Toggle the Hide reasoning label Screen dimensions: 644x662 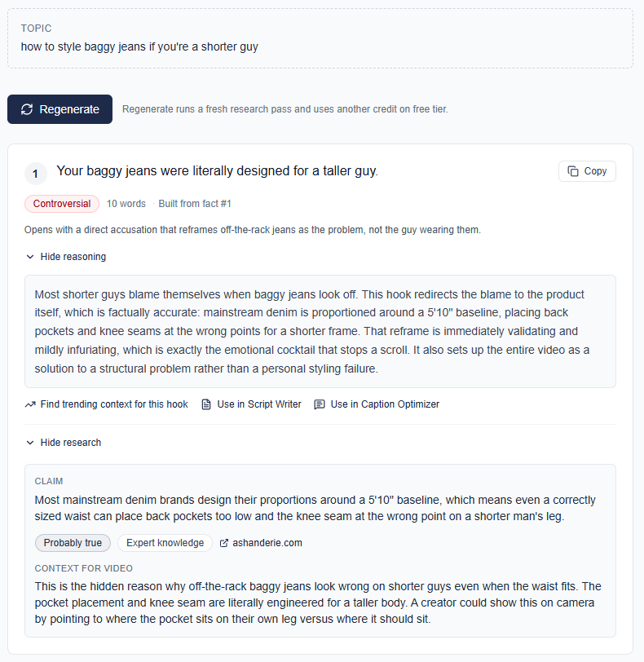[x=73, y=257]
